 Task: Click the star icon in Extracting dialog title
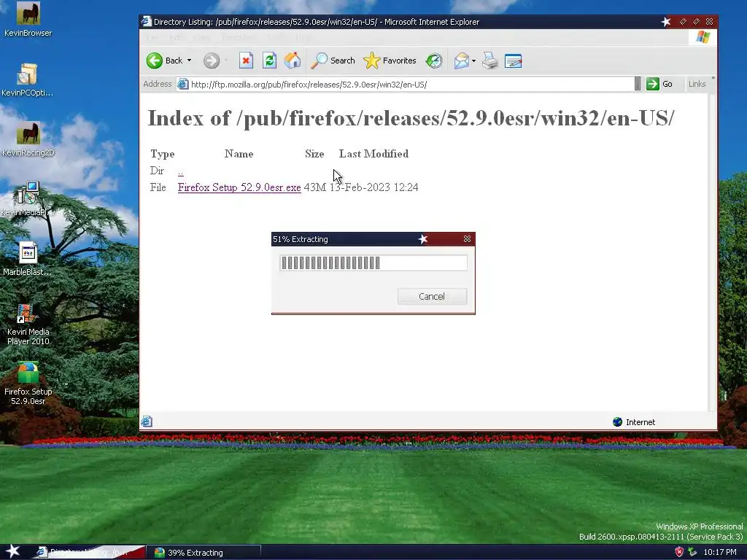click(422, 239)
